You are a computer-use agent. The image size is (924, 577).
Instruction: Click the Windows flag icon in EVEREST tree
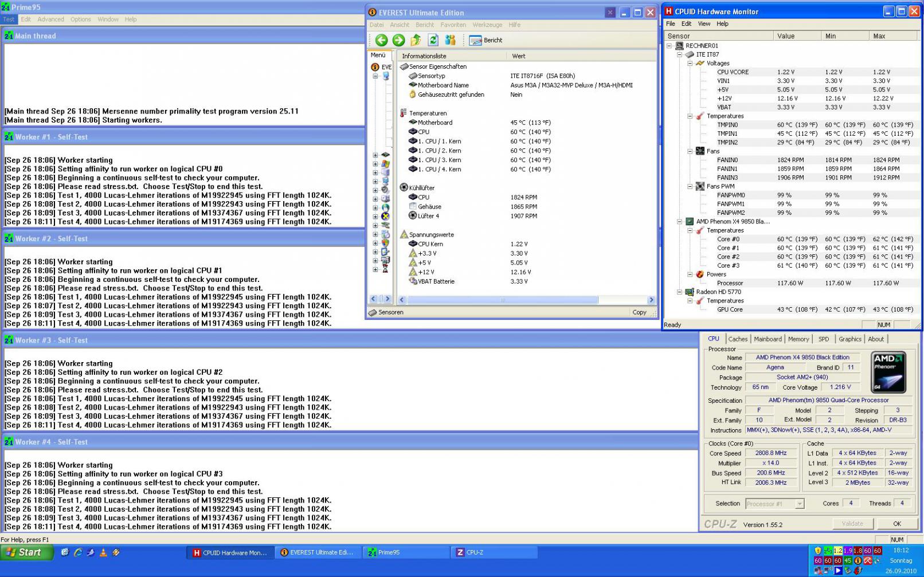tap(386, 164)
